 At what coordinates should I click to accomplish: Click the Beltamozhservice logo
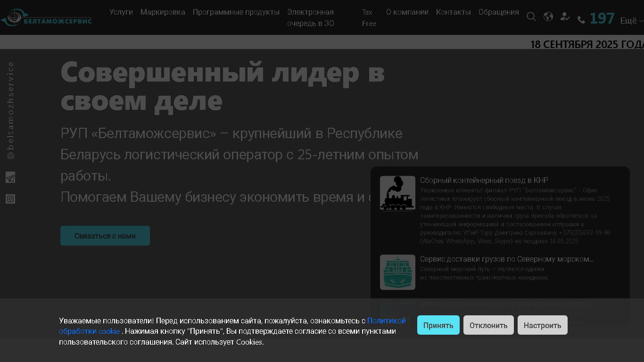46,18
